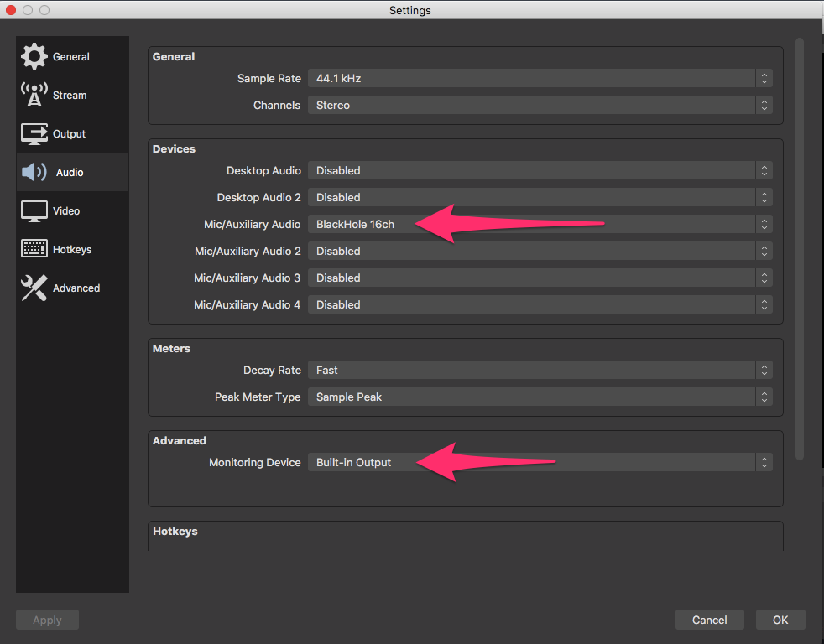Expand the Decay Rate dropdown
Viewport: 824px width, 644px height.
(x=540, y=370)
